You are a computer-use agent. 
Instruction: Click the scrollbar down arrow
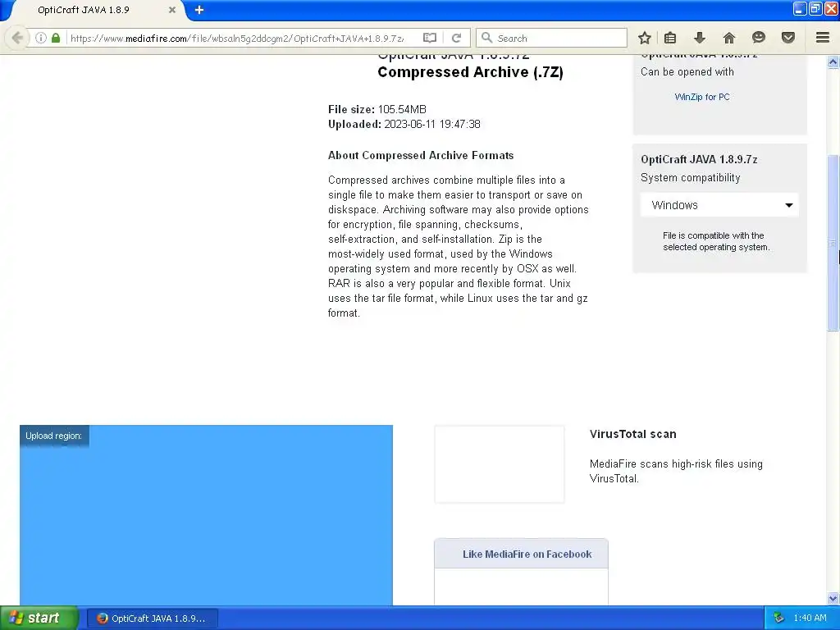click(x=833, y=598)
